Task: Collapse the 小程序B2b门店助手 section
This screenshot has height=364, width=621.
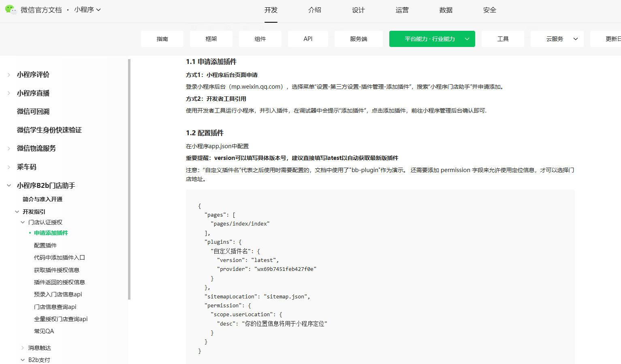Action: (46, 185)
